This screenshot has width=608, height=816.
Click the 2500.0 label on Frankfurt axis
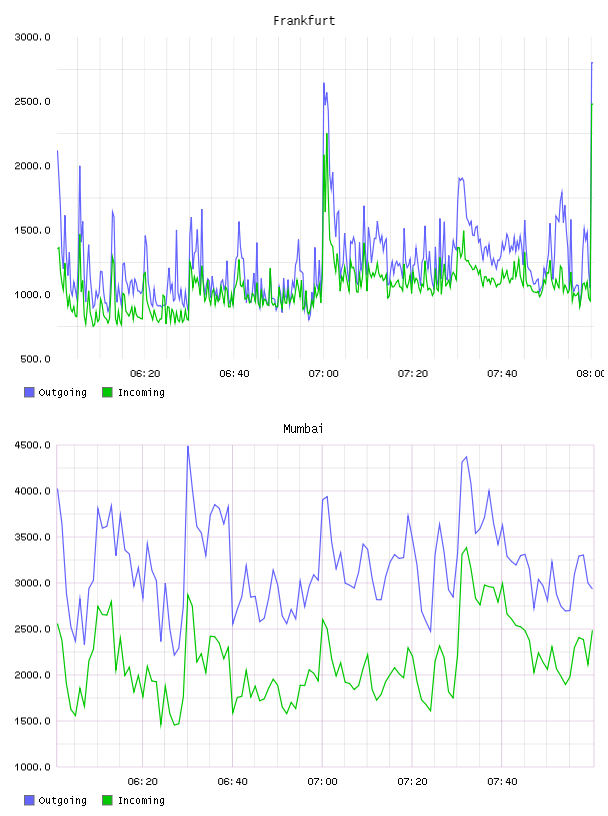[32, 101]
